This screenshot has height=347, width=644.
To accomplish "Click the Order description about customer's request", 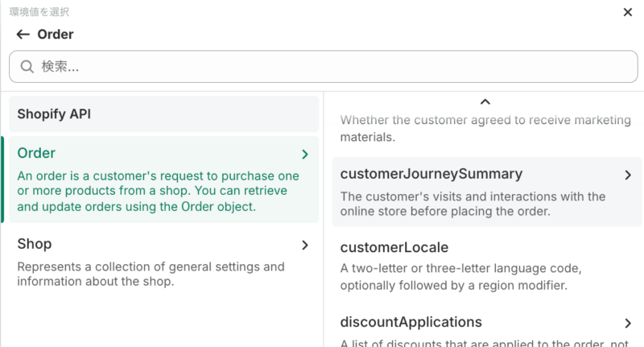I will point(158,191).
